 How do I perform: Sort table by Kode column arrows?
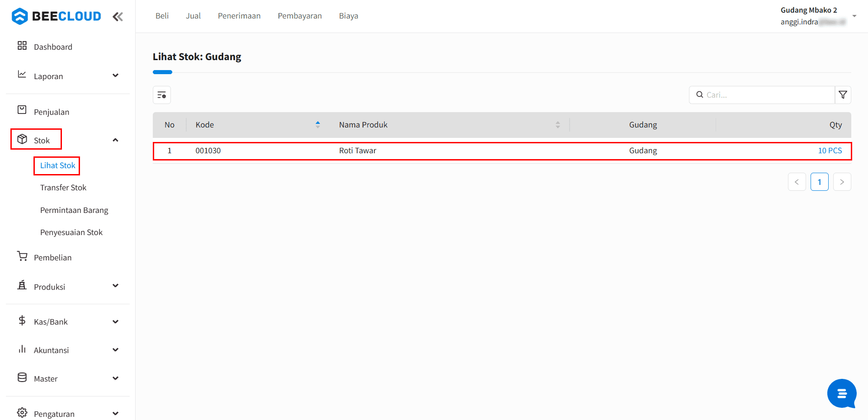[318, 125]
